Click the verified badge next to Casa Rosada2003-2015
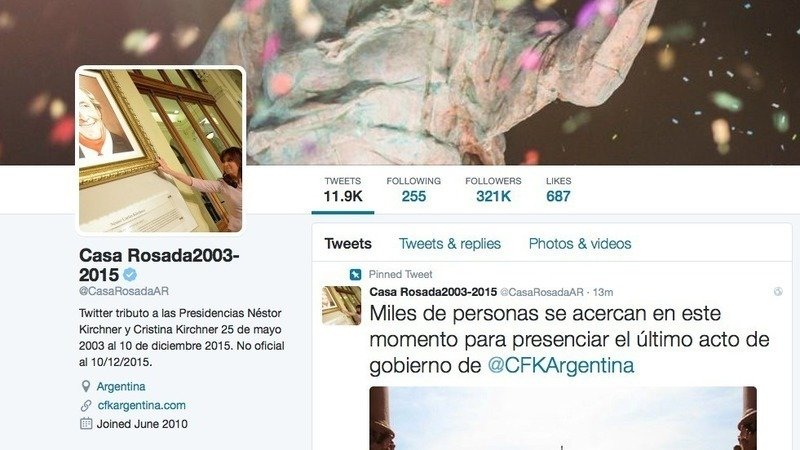Image resolution: width=800 pixels, height=450 pixels. (x=130, y=274)
